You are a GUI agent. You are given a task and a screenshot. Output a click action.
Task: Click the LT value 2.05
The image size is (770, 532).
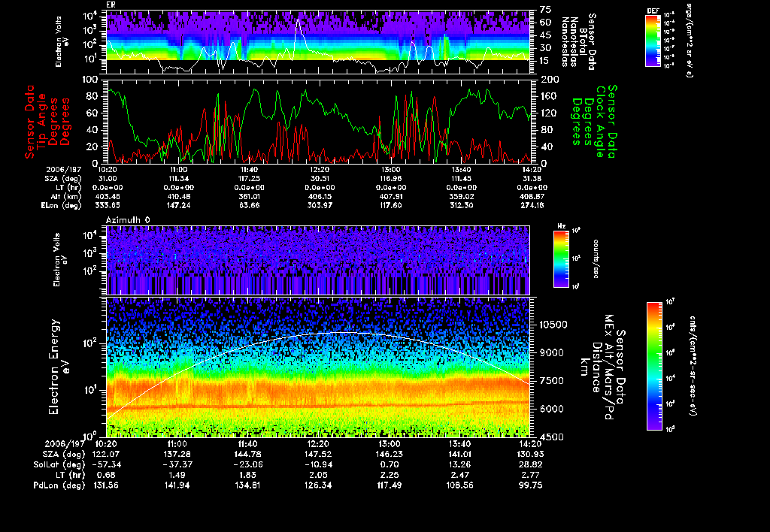pyautogui.click(x=318, y=475)
